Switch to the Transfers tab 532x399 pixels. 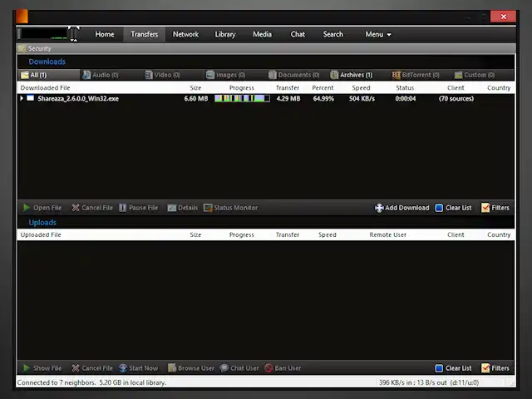[x=144, y=34]
